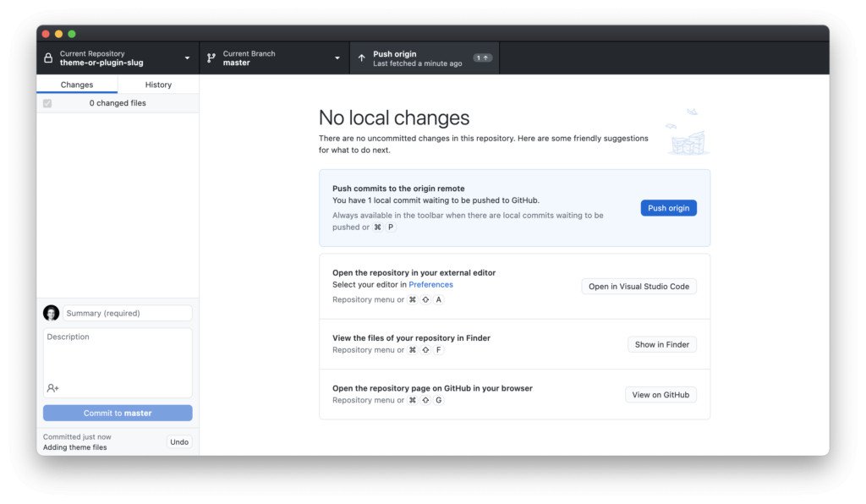Click the "1 ahead" commit badge

point(482,57)
